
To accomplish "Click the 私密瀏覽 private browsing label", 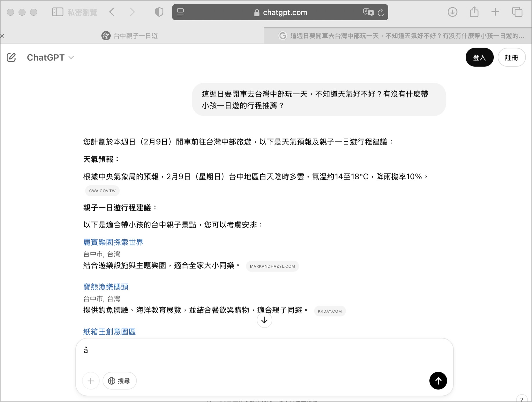I will coord(82,12).
